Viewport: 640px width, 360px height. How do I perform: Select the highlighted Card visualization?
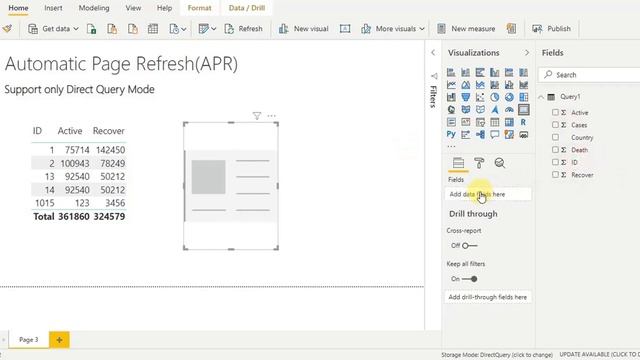point(524,109)
